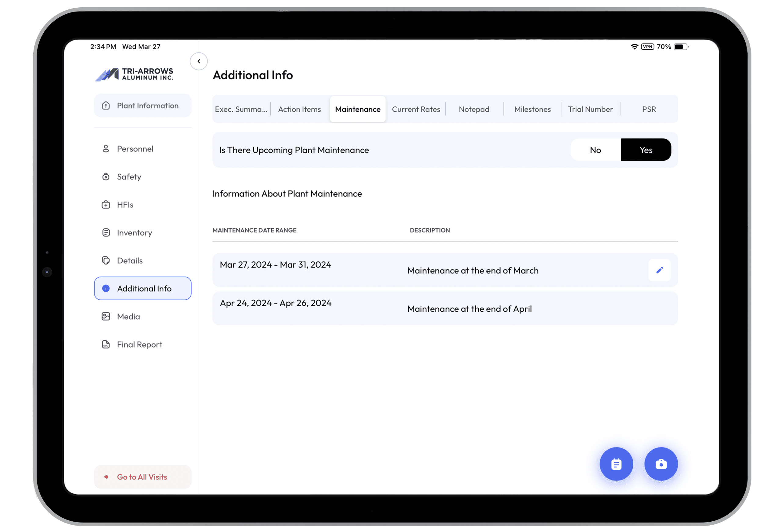Collapse the left sidebar panel

199,61
